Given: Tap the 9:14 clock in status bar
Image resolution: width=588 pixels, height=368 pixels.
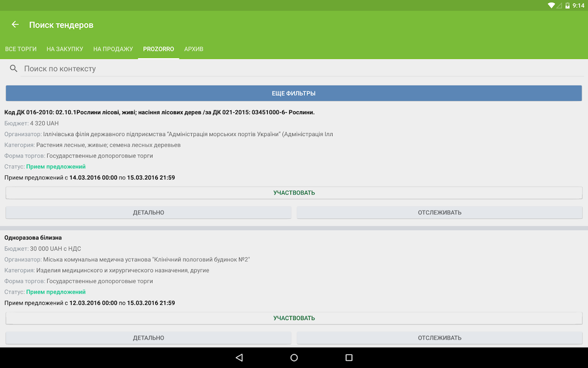Looking at the screenshot, I should (579, 6).
